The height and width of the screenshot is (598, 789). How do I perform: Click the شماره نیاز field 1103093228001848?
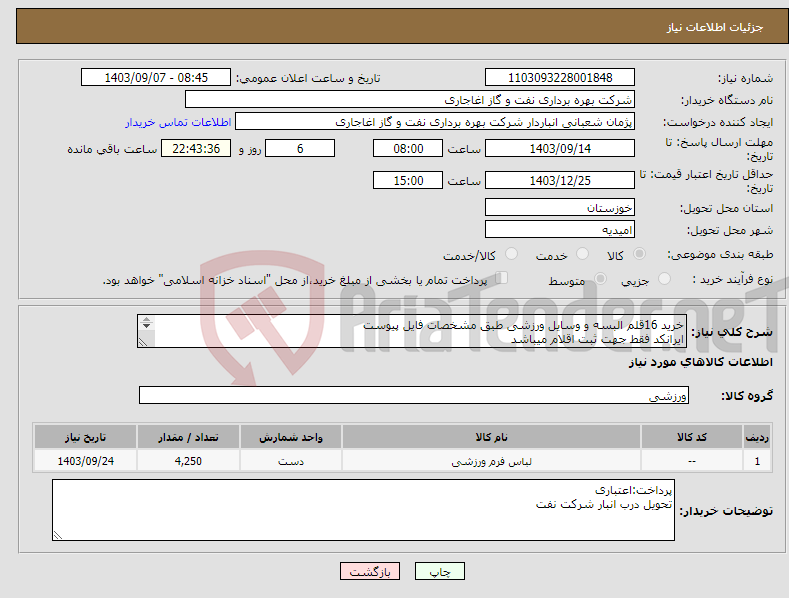(560, 78)
